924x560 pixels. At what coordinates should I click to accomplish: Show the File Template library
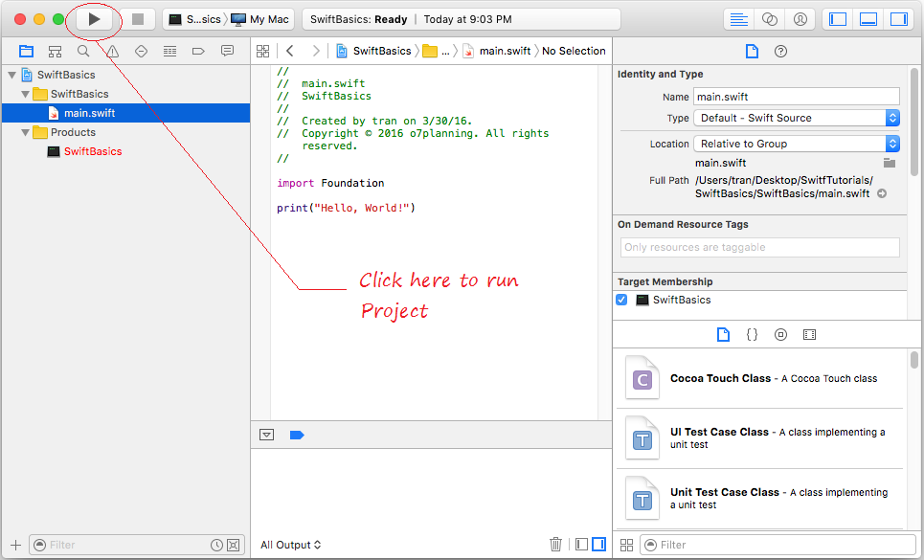pos(723,335)
